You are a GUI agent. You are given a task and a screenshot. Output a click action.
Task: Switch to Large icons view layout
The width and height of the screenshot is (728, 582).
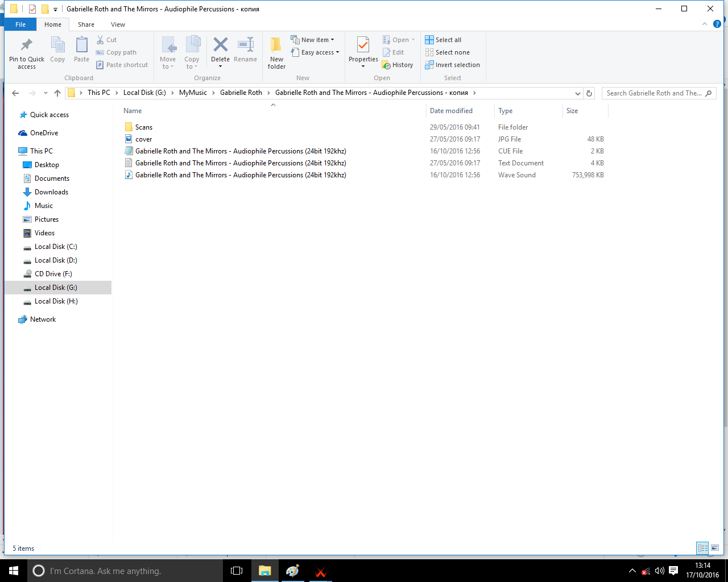[715, 548]
